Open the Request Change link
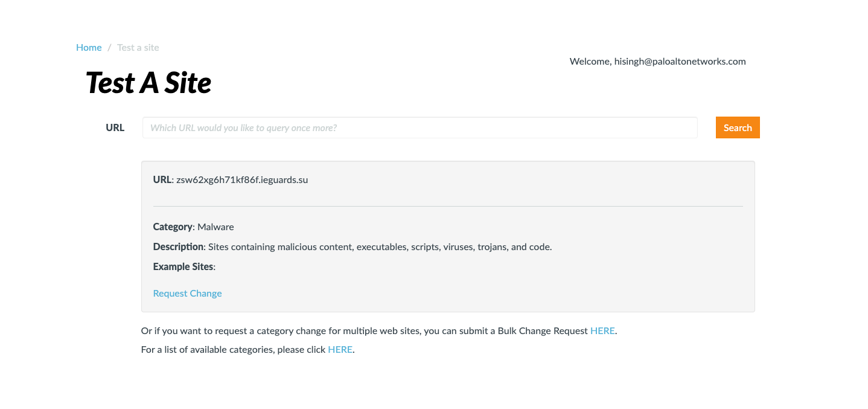The image size is (868, 409). coord(187,293)
